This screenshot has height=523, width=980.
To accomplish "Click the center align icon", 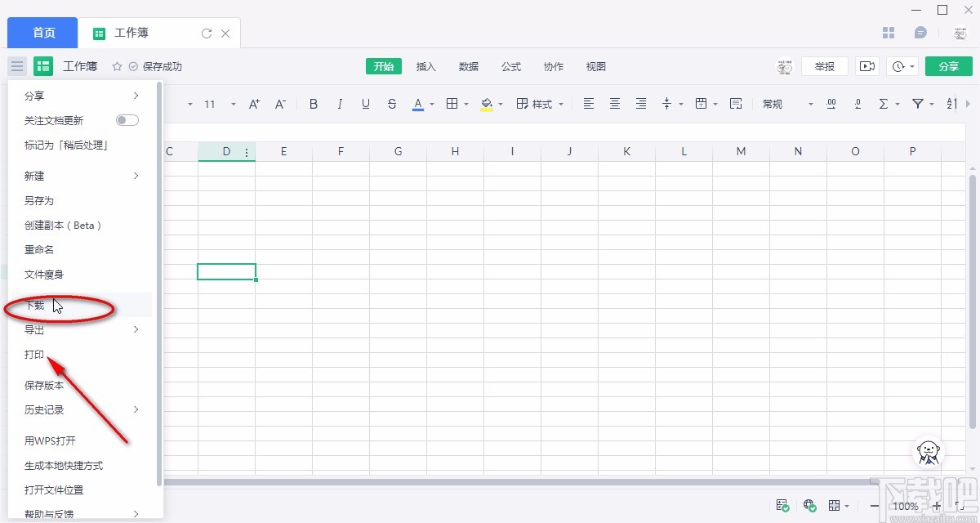I will click(x=615, y=104).
